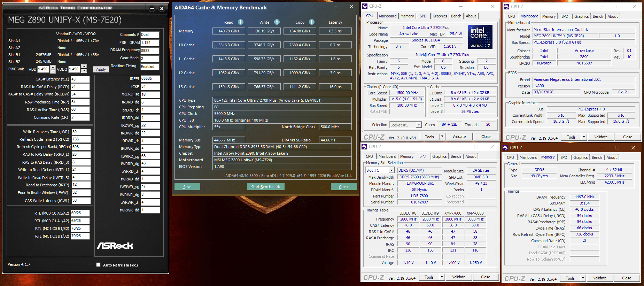
Task: Decrease the VDDQ voltage with down arrow
Action: [84, 70]
